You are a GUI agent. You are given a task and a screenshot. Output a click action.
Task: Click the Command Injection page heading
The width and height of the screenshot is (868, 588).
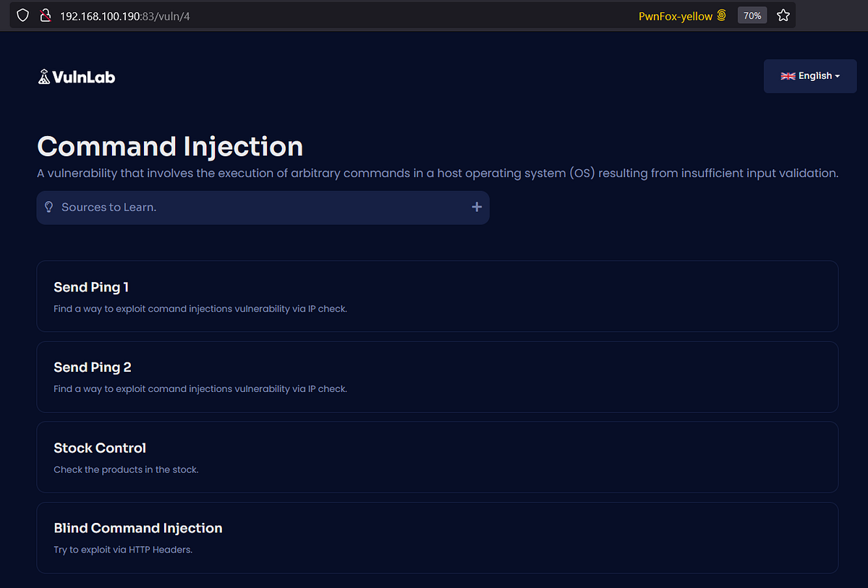[x=170, y=146]
